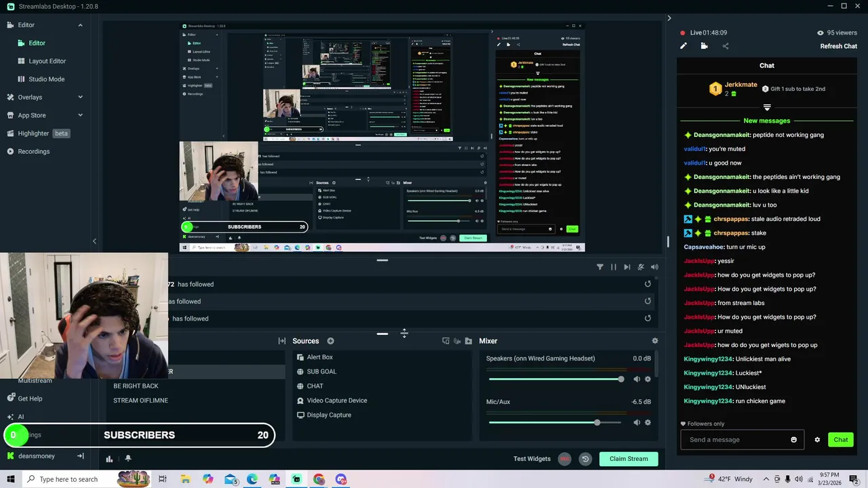Open the Mic/Aux settings gear
This screenshot has height=488, width=868.
click(648, 422)
